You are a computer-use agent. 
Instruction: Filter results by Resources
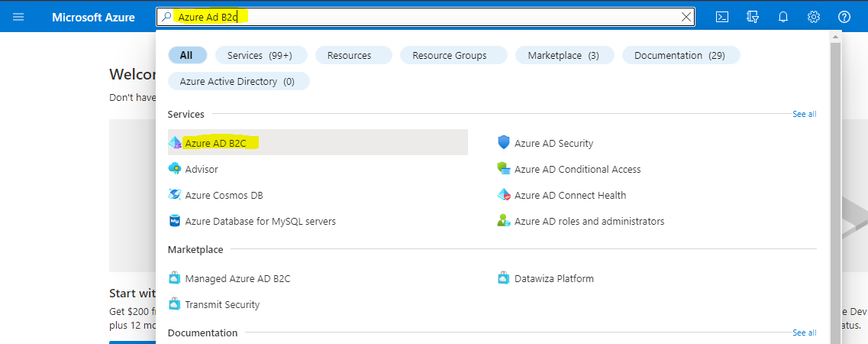coord(353,55)
